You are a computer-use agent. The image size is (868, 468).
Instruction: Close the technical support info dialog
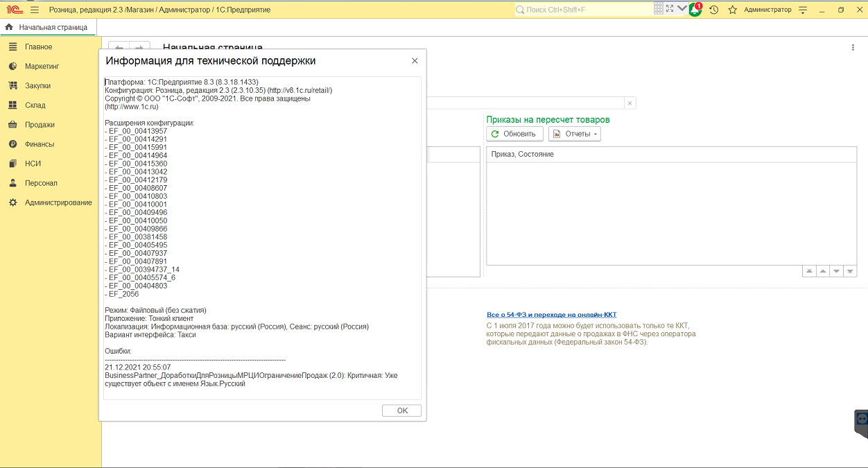[x=415, y=61]
